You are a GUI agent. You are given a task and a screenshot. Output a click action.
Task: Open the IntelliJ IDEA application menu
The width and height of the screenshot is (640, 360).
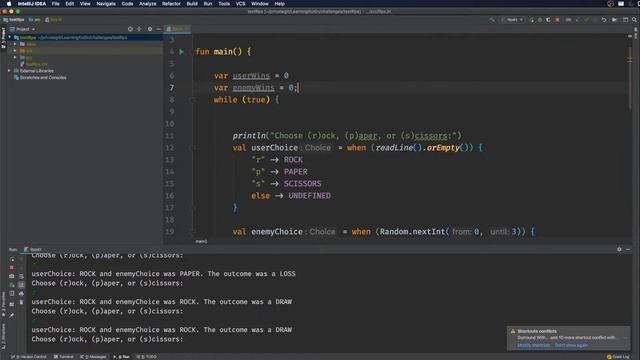(32, 4)
